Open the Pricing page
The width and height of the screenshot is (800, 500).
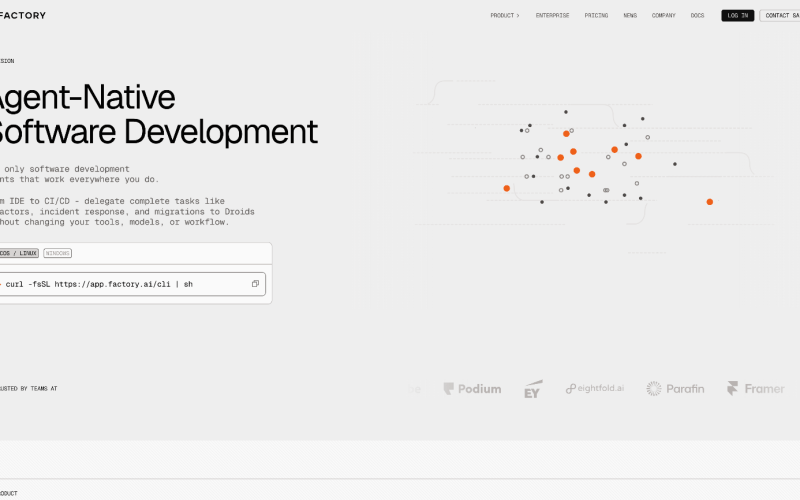pyautogui.click(x=596, y=15)
